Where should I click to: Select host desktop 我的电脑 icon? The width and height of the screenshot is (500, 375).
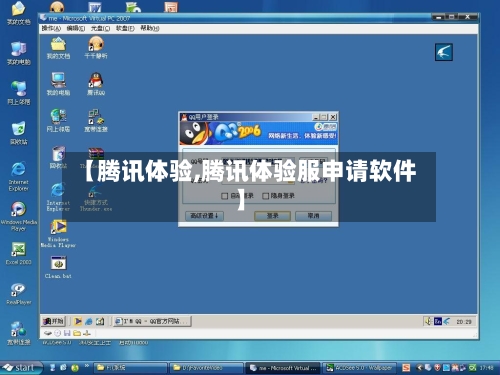[x=19, y=49]
